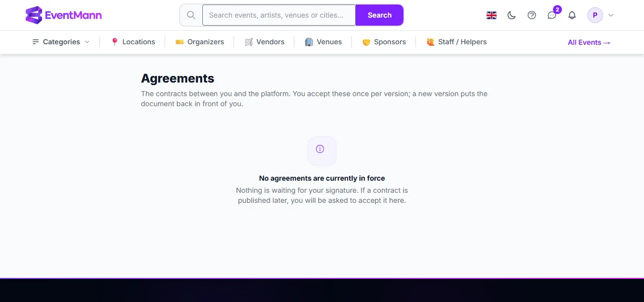Click the Categories hamburger lines icon

click(36, 42)
